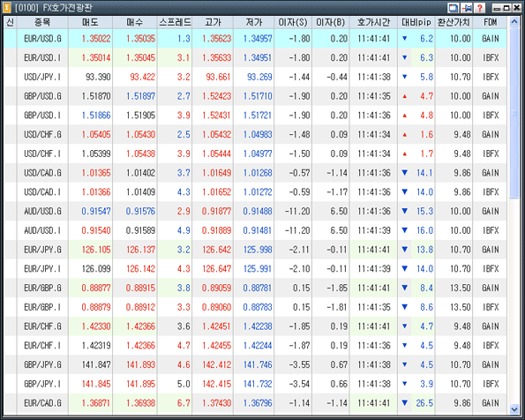Open help via red question mark icon
This screenshot has height=420, width=525.
coord(480,8)
